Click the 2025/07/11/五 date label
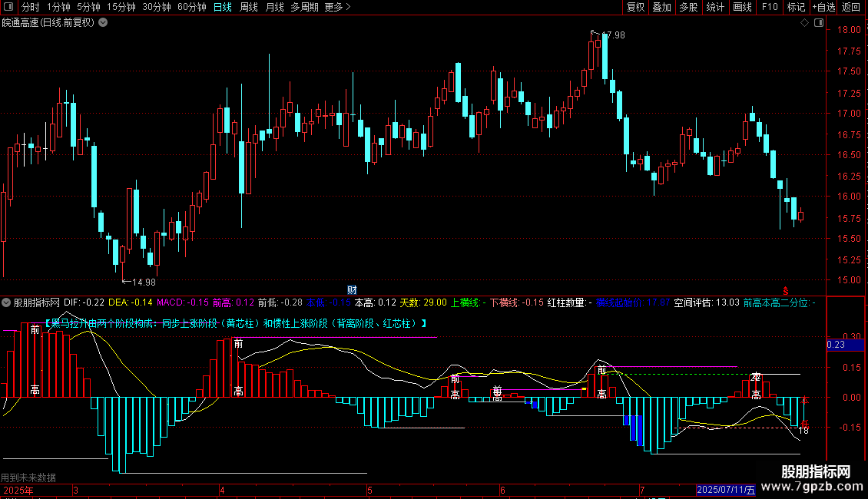Viewport: 868px width, 499px height. (x=726, y=490)
